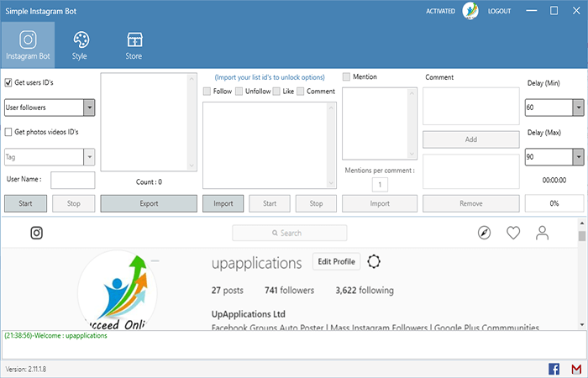The image size is (588, 378).
Task: Open the Delay (Max) 90 dropdown
Action: pos(578,157)
